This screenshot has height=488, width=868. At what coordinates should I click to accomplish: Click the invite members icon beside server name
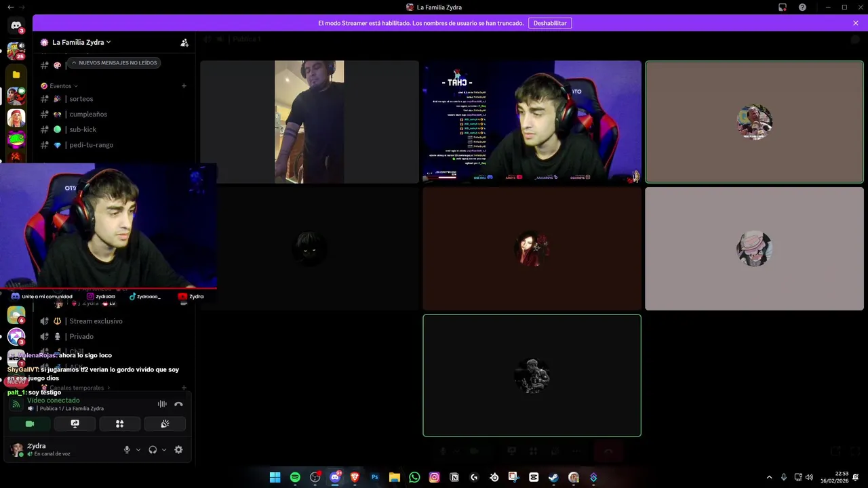[x=184, y=42]
